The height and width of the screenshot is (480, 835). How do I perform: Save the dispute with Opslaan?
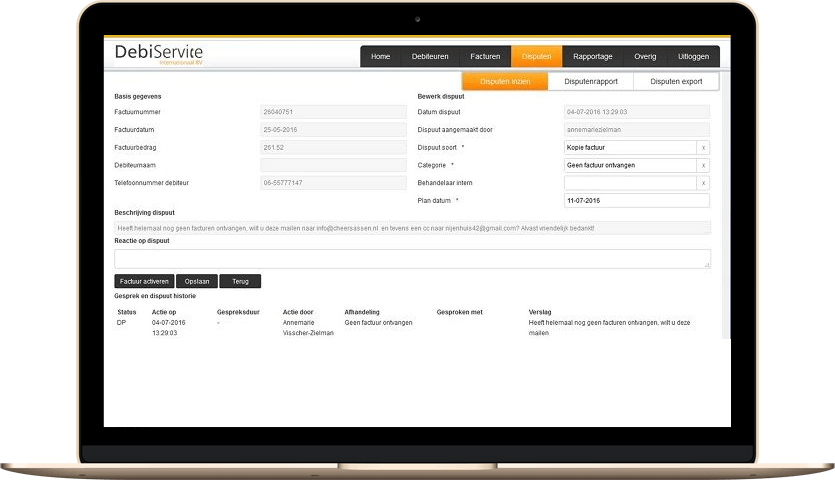pos(196,281)
